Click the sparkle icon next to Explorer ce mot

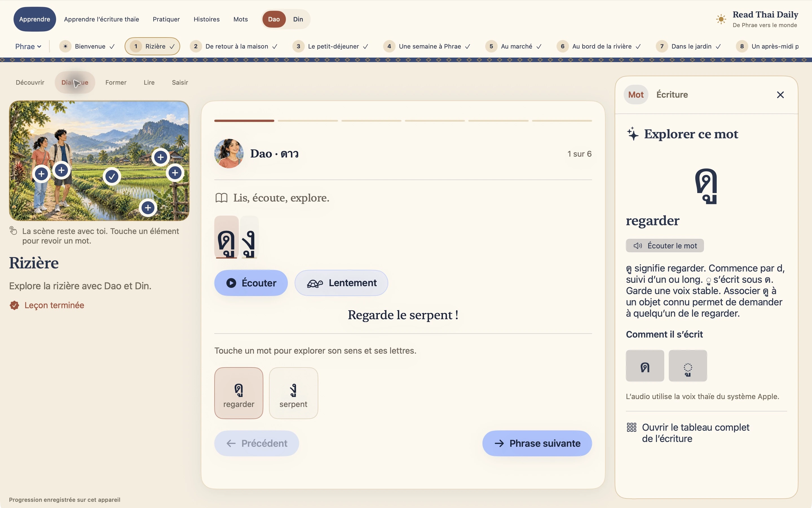click(632, 134)
